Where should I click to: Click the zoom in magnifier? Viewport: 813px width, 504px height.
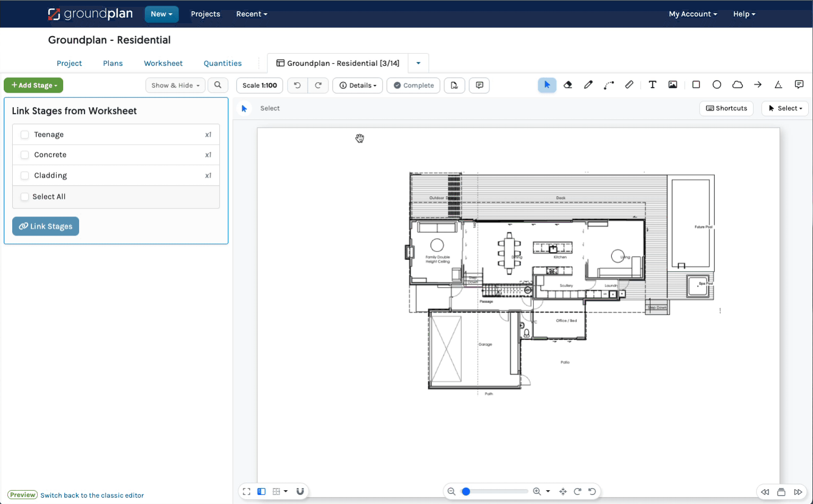click(x=537, y=492)
